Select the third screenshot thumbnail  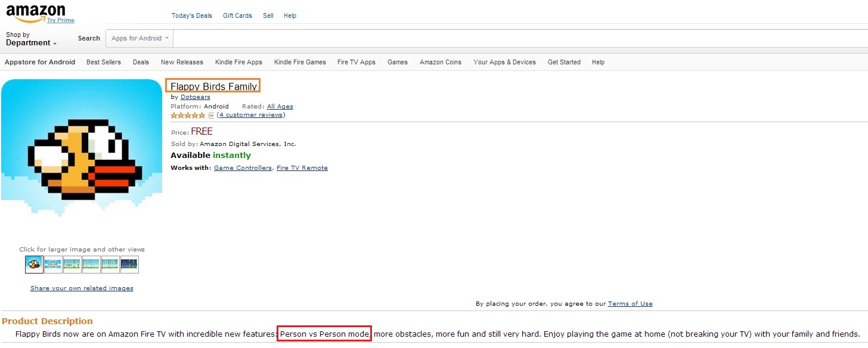(x=72, y=265)
